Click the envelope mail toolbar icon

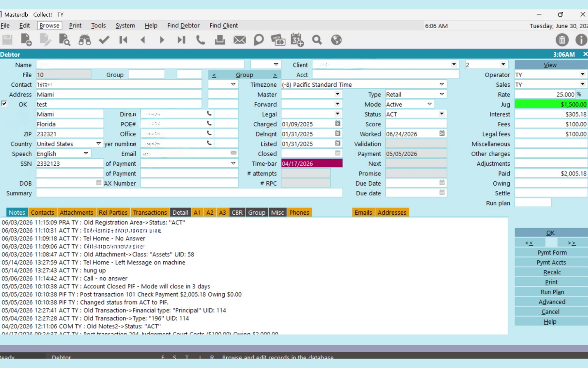[x=240, y=40]
